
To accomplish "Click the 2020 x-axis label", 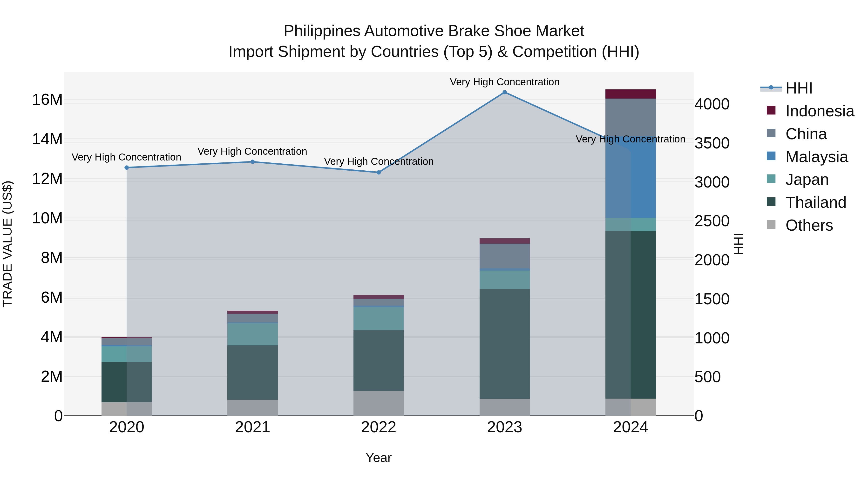I will (x=127, y=427).
